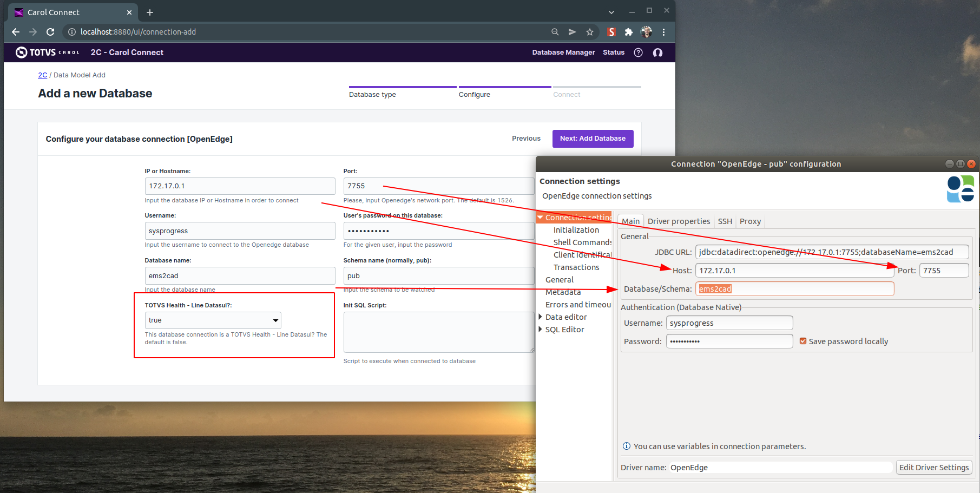Reload the Carol Connect page
The width and height of the screenshot is (980, 493).
click(50, 32)
